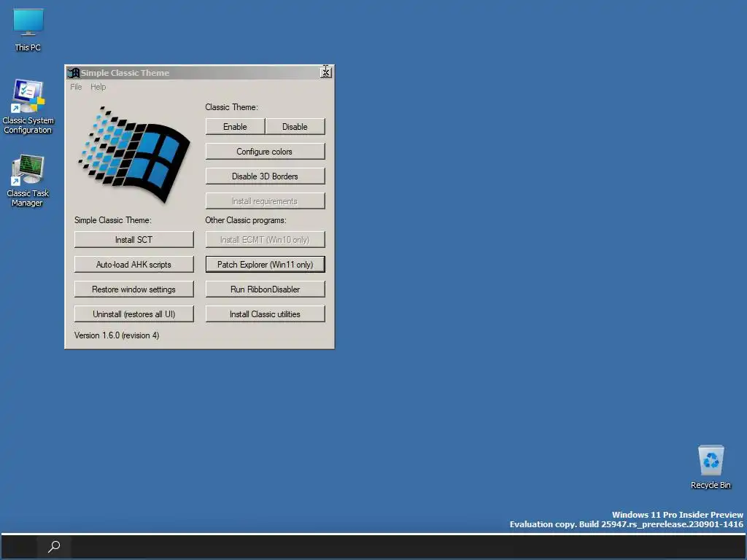The image size is (747, 560).
Task: Disable the Classic Theme
Action: [x=295, y=127]
